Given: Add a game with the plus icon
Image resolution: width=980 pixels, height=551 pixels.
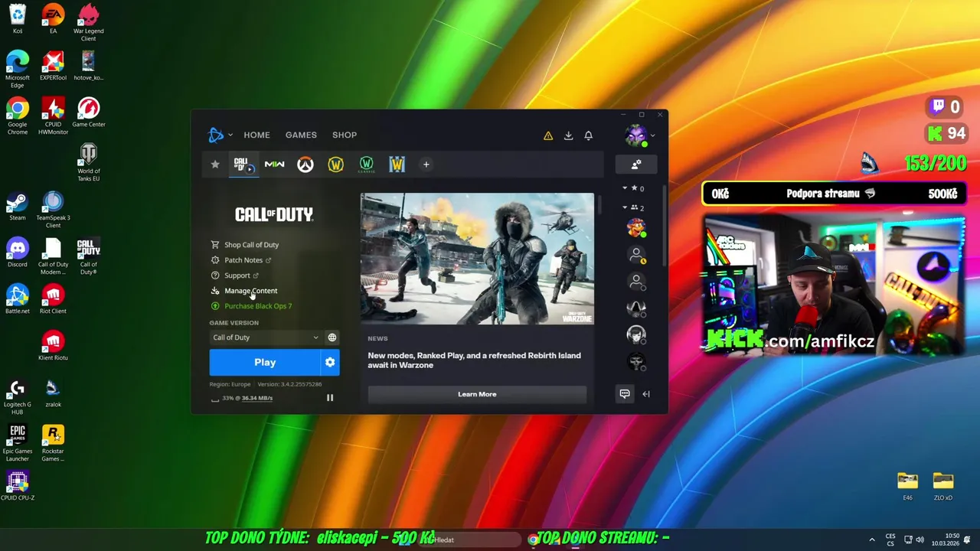Looking at the screenshot, I should click(x=426, y=165).
